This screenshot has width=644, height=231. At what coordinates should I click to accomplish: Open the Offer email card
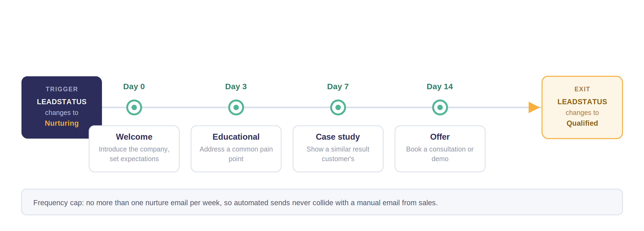click(x=440, y=149)
